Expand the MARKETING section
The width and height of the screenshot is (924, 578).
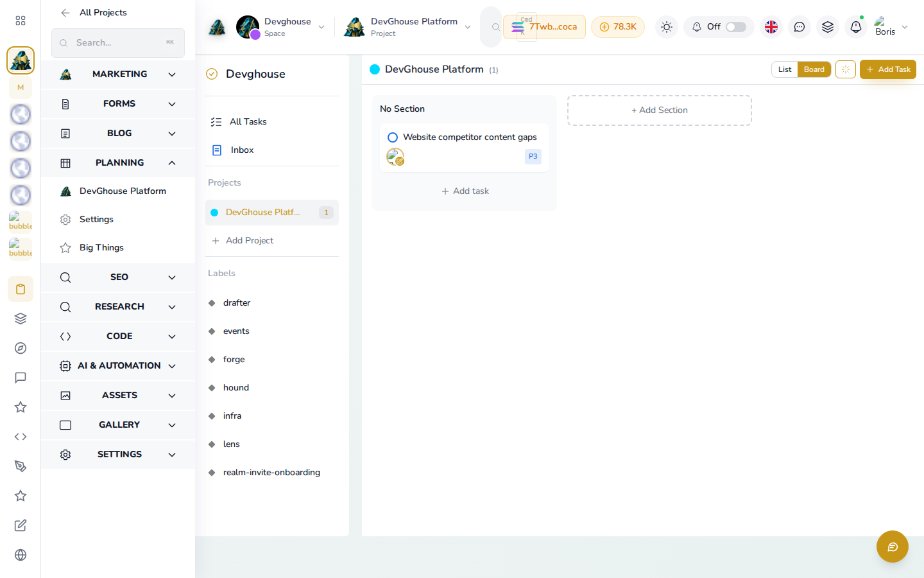point(118,74)
